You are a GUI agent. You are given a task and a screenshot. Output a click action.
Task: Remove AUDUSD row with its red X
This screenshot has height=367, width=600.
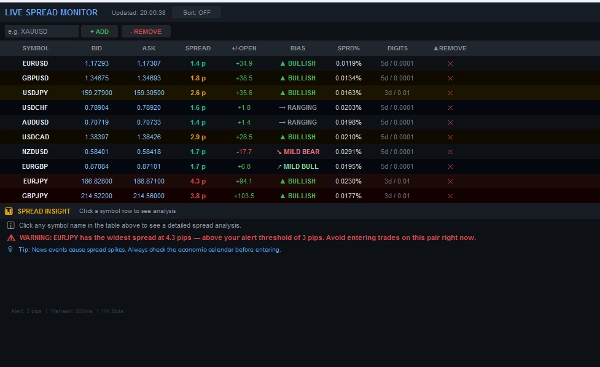pos(450,122)
